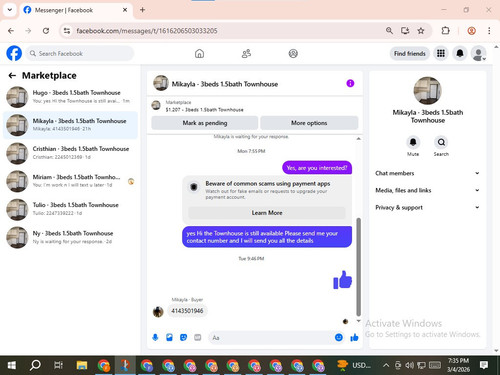Screen dimensions: 500x375
Task: Switch to the Messenger | Facebook tab
Action: pyautogui.click(x=76, y=10)
